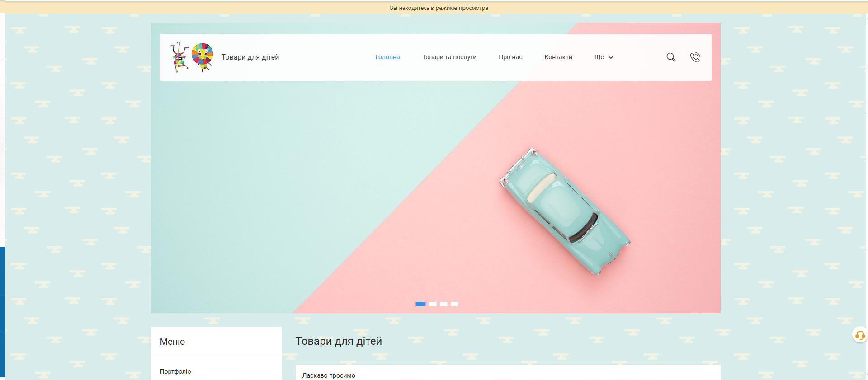Click the colorful lion logo image

[x=202, y=57]
